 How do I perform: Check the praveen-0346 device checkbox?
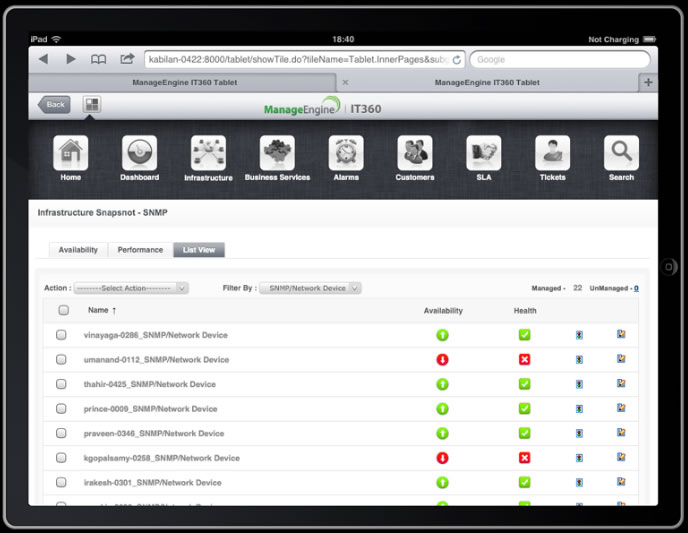tap(61, 433)
